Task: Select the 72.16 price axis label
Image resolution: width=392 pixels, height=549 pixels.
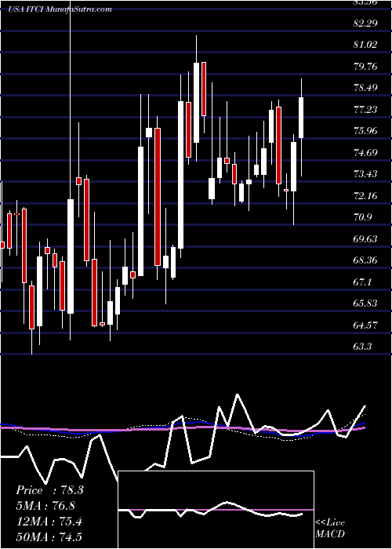Action: coord(366,195)
